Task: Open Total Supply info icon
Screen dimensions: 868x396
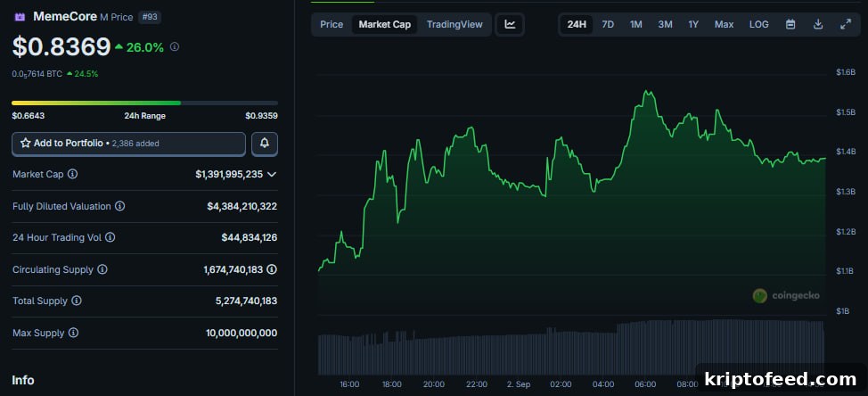Action: [x=77, y=301]
